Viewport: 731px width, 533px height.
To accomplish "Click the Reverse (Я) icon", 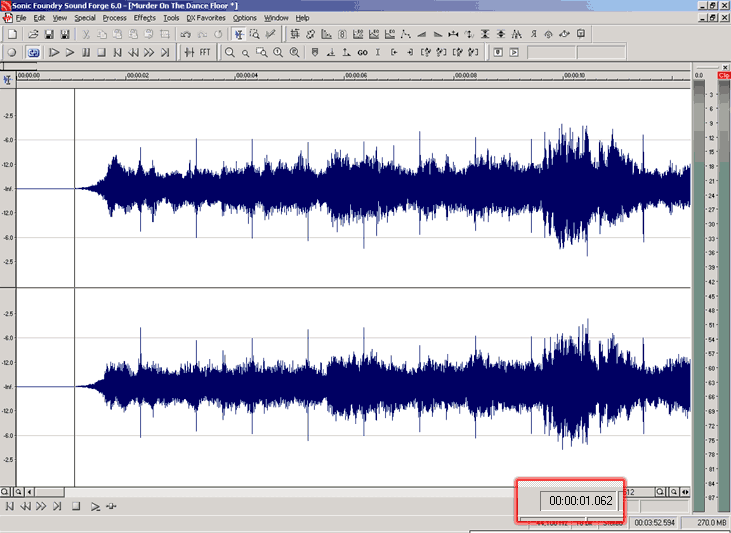I will pyautogui.click(x=533, y=34).
